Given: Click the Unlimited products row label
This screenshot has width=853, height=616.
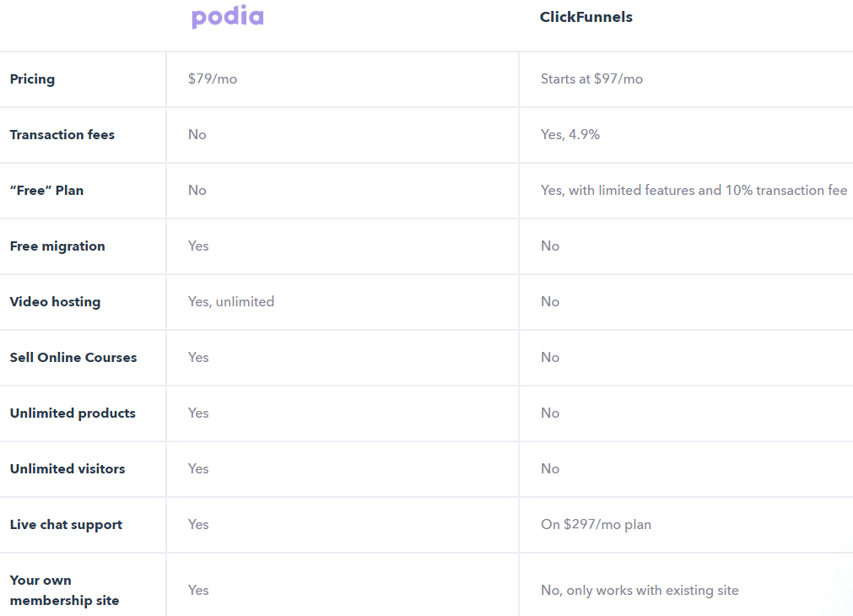Looking at the screenshot, I should point(73,413).
